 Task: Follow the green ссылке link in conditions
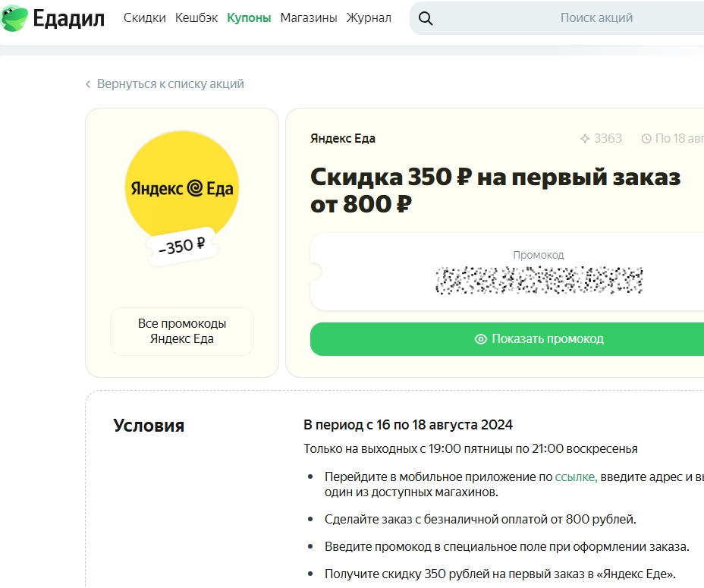576,477
